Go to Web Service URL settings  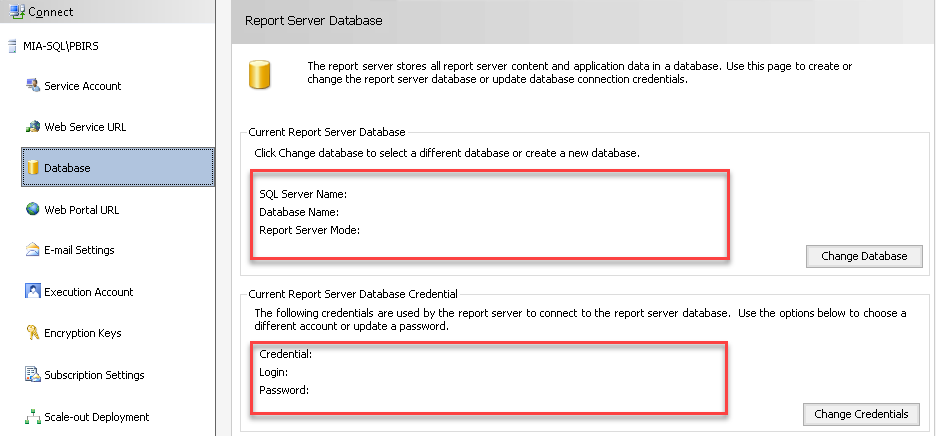[85, 127]
